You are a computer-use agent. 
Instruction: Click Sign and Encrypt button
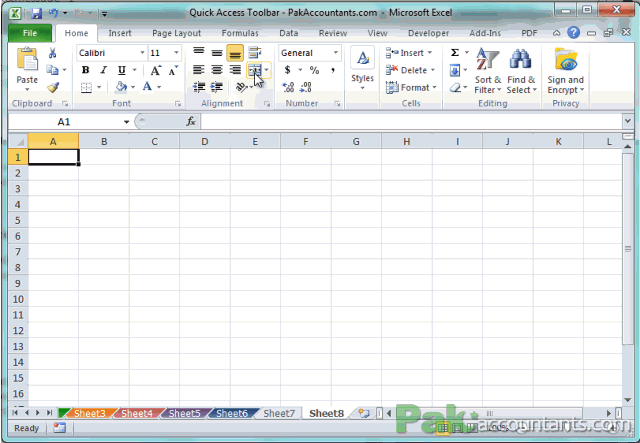[566, 71]
